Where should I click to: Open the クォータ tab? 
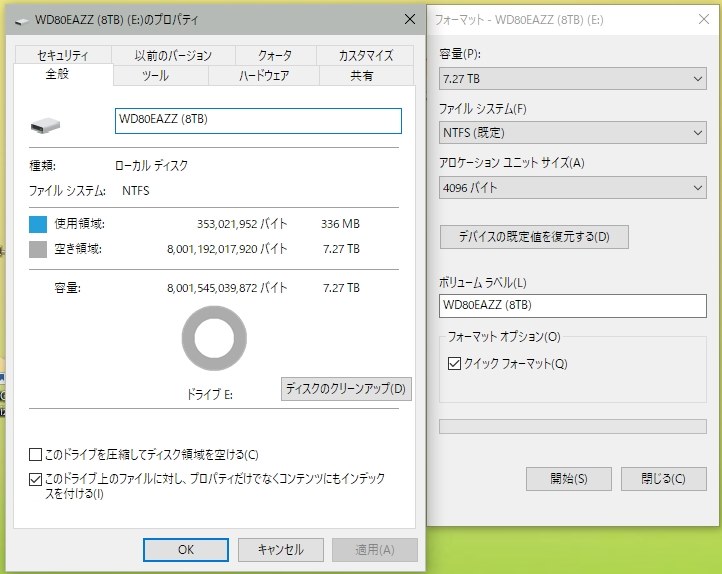pos(275,55)
